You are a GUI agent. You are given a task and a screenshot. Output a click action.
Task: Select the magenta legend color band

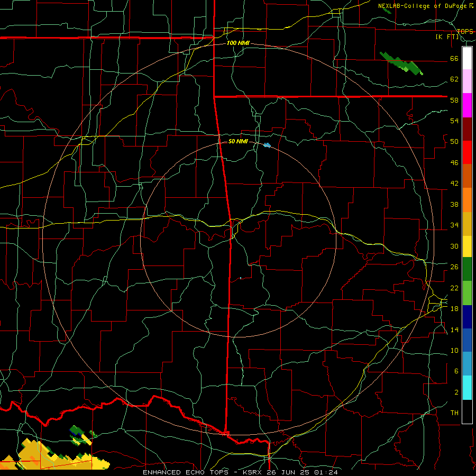[467, 105]
